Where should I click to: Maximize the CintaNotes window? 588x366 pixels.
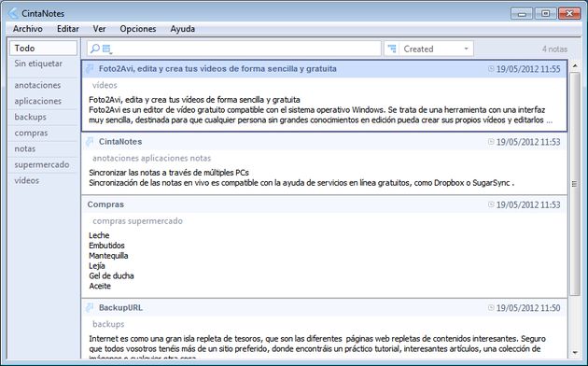pyautogui.click(x=545, y=13)
